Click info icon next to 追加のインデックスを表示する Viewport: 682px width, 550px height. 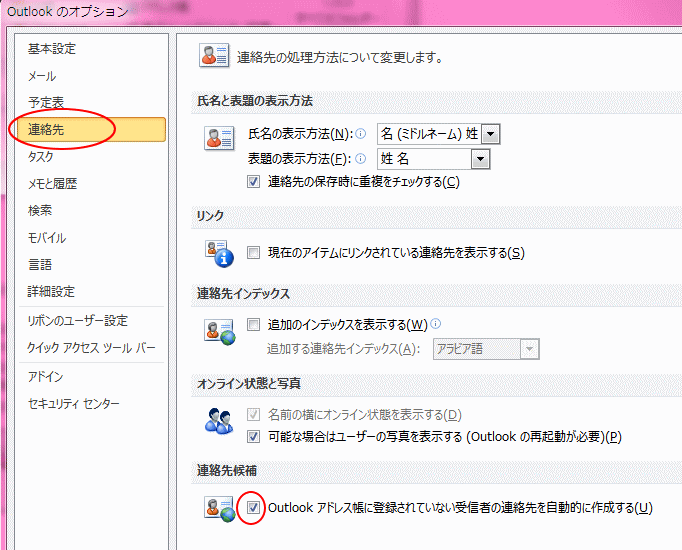[x=435, y=323]
